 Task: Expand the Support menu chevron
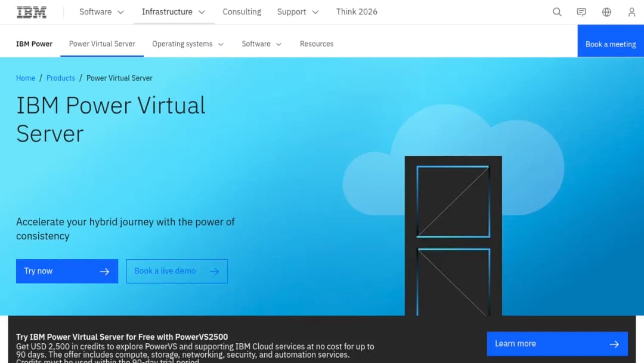tap(315, 13)
